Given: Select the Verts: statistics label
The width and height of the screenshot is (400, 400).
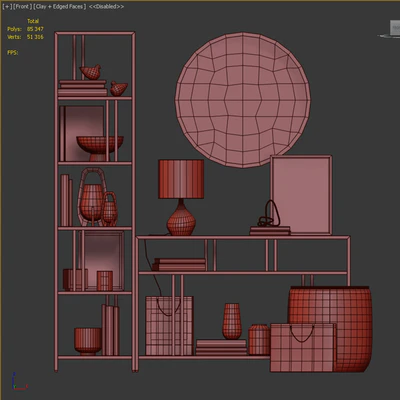Looking at the screenshot, I should click(14, 37).
